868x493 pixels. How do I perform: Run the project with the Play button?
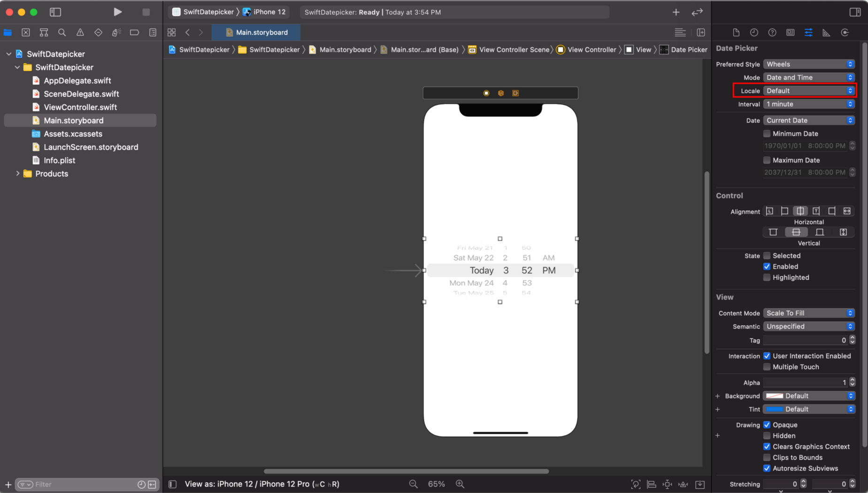(117, 12)
